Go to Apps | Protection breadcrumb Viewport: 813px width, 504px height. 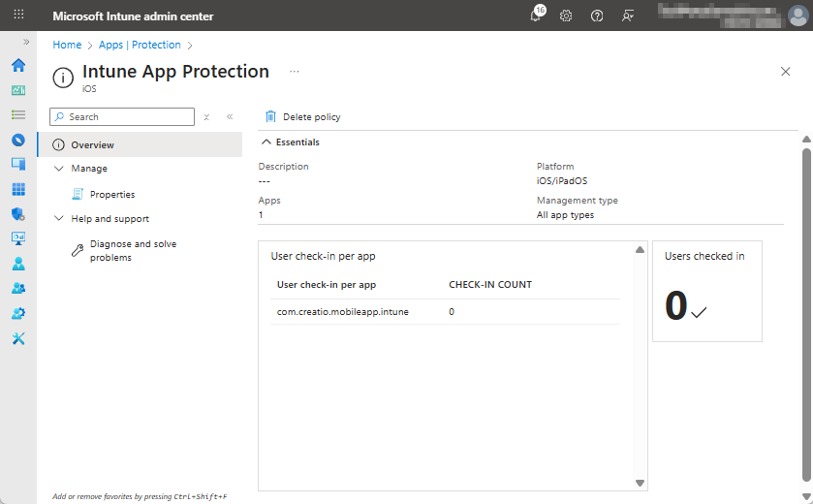140,45
